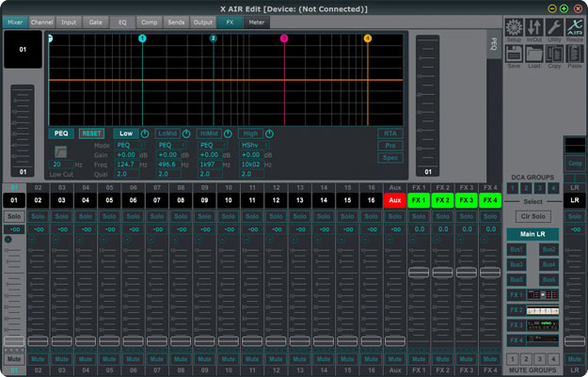Click the pan knob on channel 01
The image size is (588, 377).
coord(8,240)
